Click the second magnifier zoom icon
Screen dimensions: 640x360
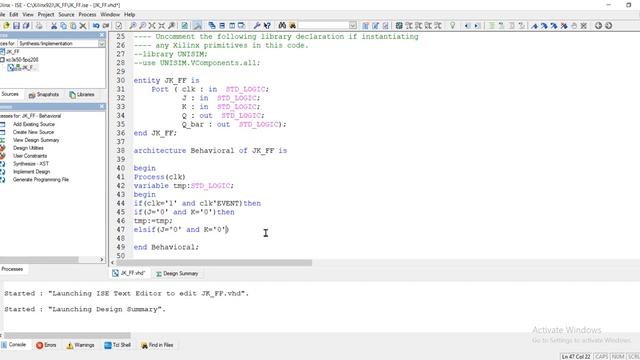pyautogui.click(x=142, y=26)
